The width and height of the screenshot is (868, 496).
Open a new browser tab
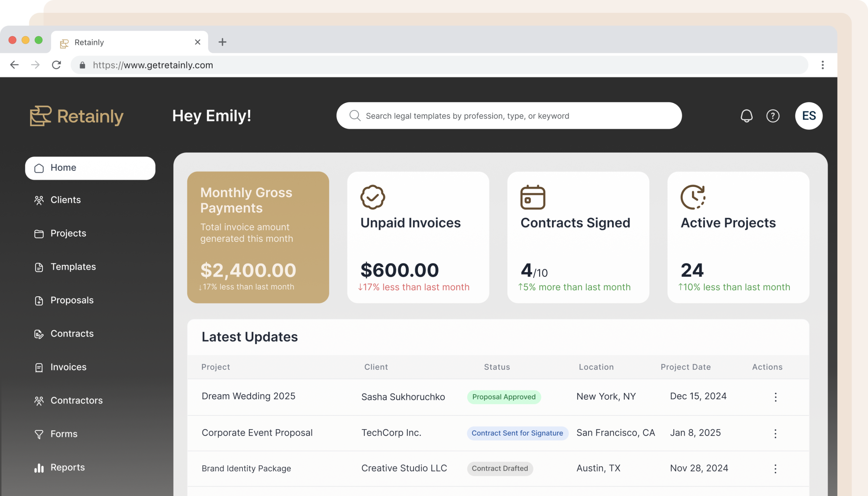[x=222, y=42]
